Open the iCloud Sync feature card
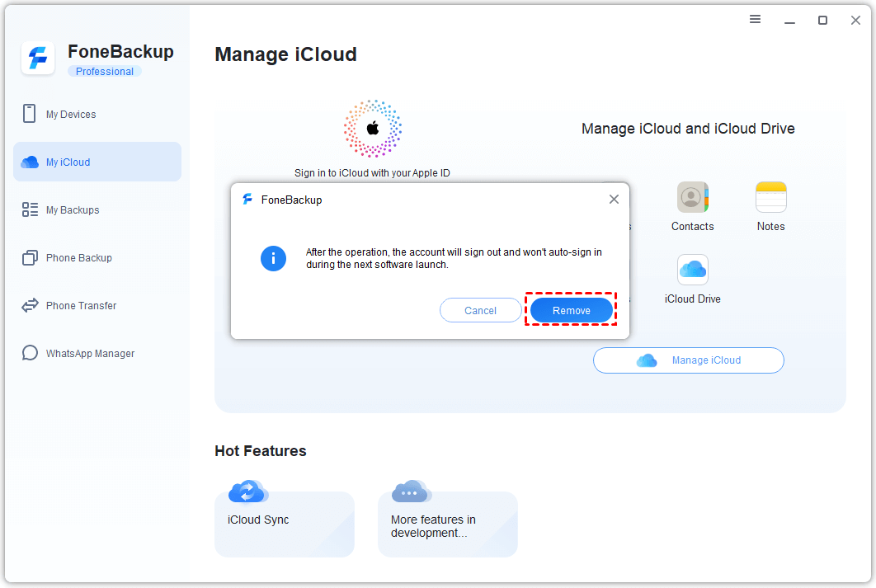Viewport: 876px width, 588px height. [x=285, y=524]
